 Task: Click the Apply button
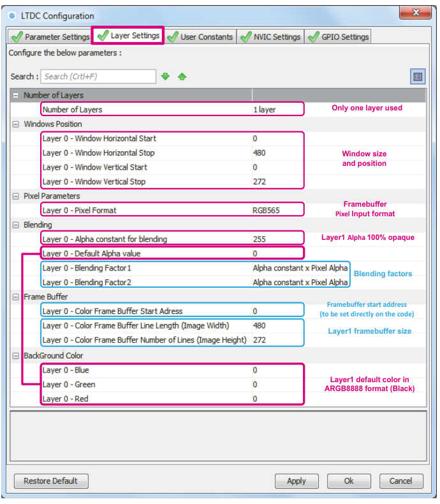pos(297,481)
